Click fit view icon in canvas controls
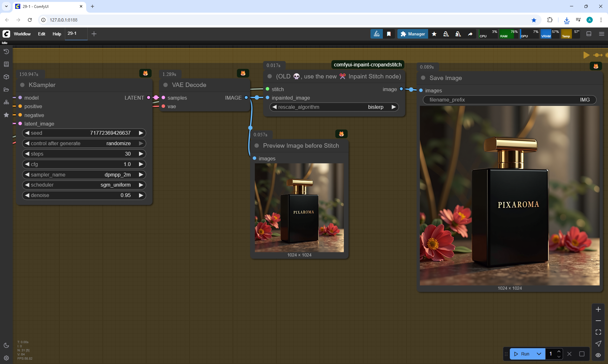The image size is (608, 364). click(598, 332)
